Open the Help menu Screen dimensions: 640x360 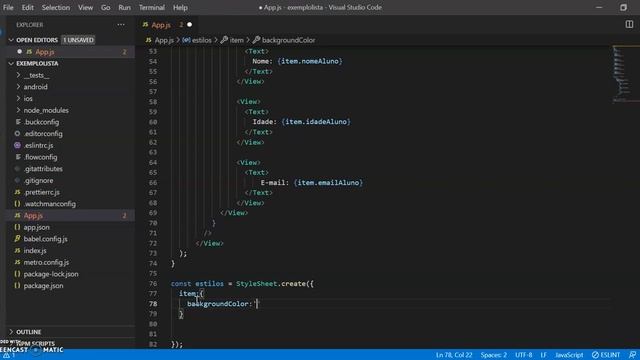(180, 7)
